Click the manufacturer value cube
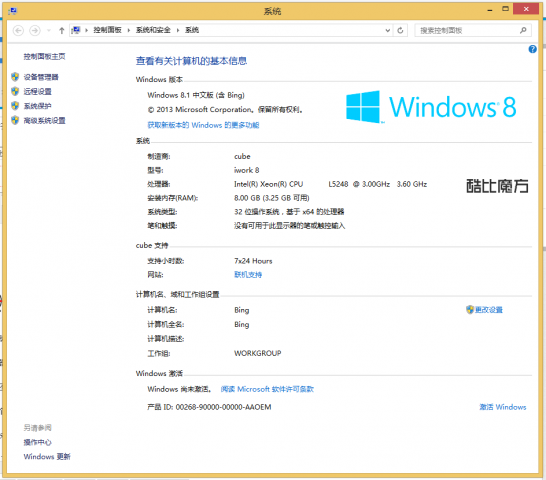 coord(242,156)
